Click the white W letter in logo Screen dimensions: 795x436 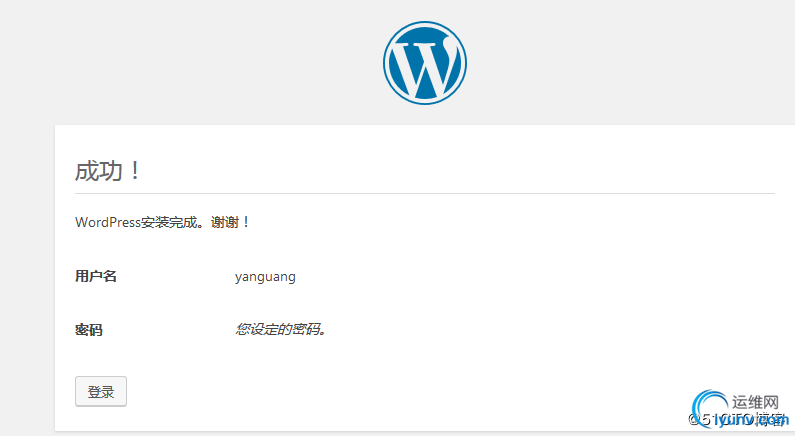(425, 66)
